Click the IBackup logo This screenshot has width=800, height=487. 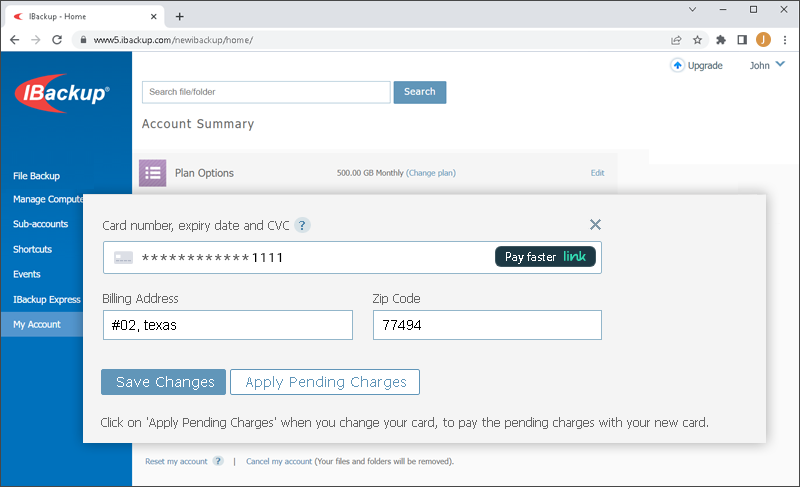(62, 93)
